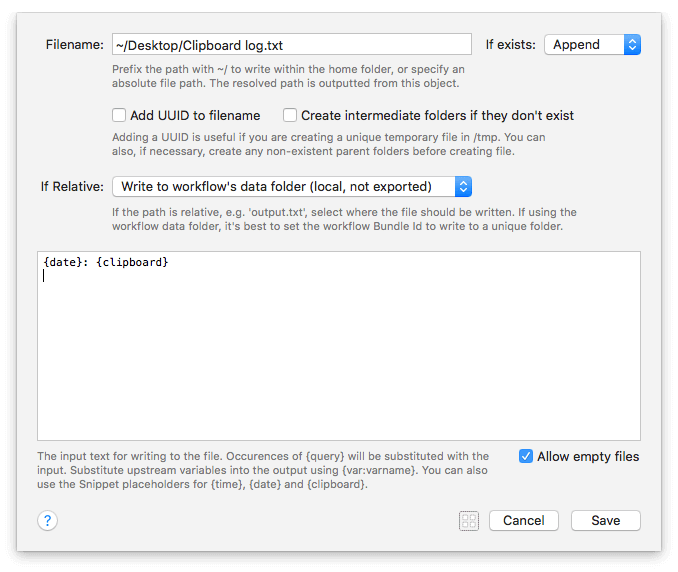This screenshot has height=572, width=678.
Task: Click the Allow empty files label
Action: coord(588,457)
